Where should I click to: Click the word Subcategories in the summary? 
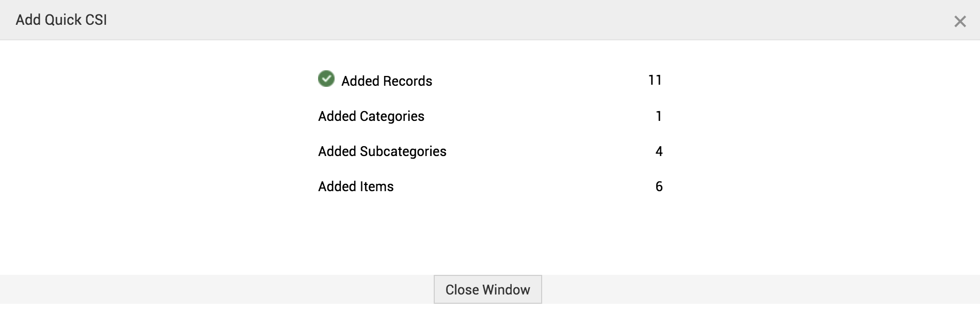[x=403, y=151]
